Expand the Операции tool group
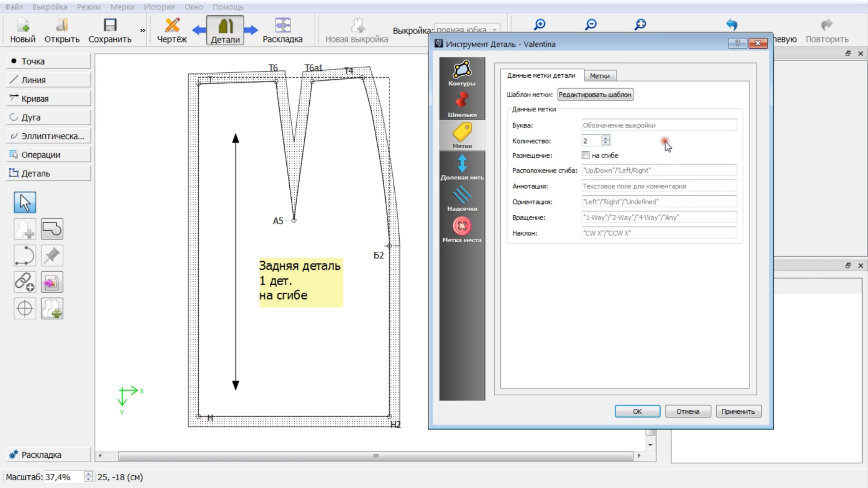The height and width of the screenshot is (488, 868). pos(49,154)
